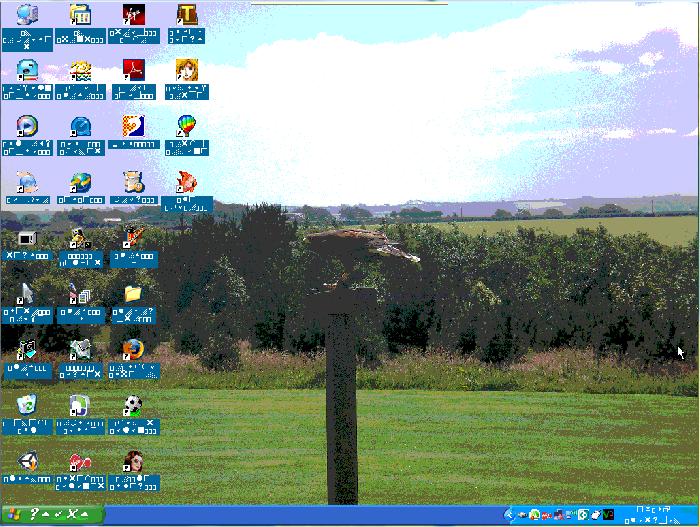Launch the Mozilla Firefox desktop shortcut
The height and width of the screenshot is (527, 700).
point(133,348)
